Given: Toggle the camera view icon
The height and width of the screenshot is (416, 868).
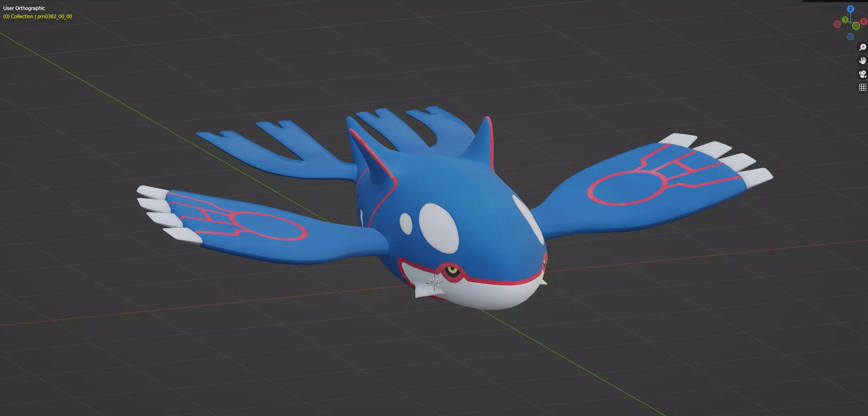Looking at the screenshot, I should (862, 74).
